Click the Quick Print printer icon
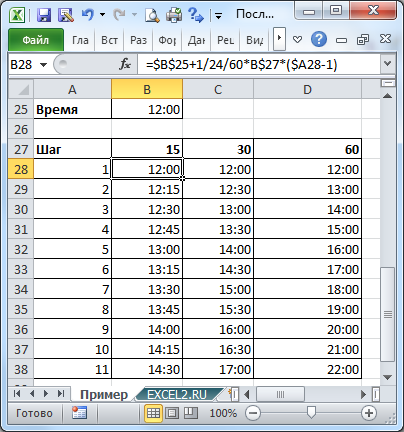This screenshot has width=404, height=432. [x=174, y=15]
